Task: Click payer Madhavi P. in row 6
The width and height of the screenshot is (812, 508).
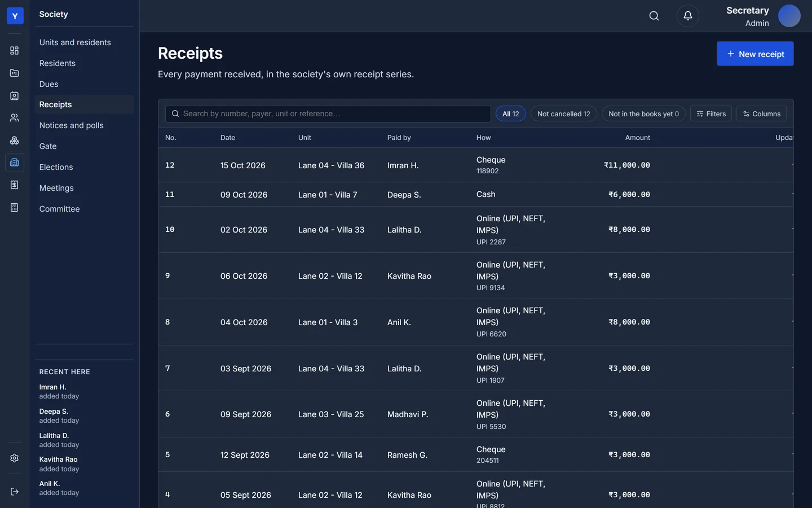Action: [x=408, y=414]
